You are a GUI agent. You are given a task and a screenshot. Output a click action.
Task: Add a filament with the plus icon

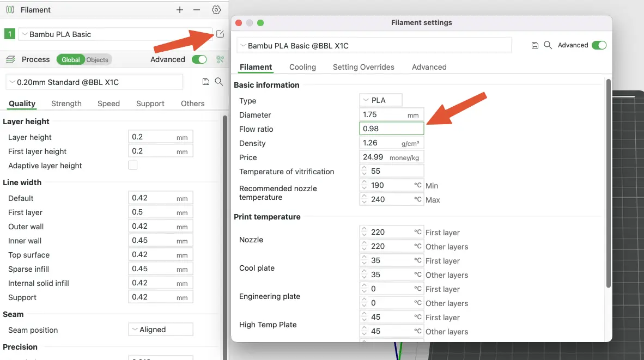tap(179, 10)
